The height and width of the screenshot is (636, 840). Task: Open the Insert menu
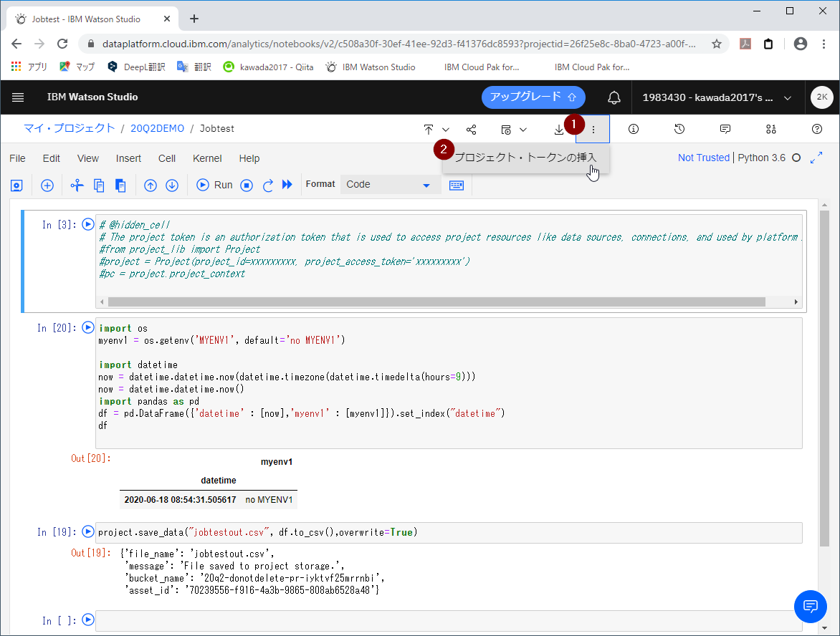coord(128,158)
